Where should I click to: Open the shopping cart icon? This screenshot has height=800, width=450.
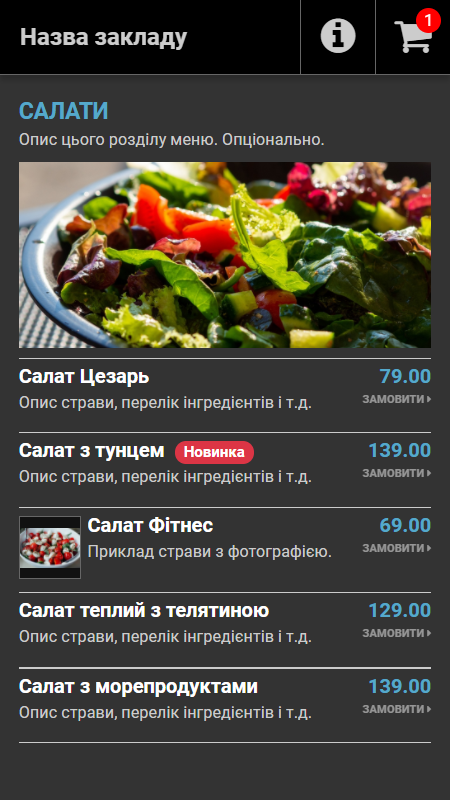point(414,37)
